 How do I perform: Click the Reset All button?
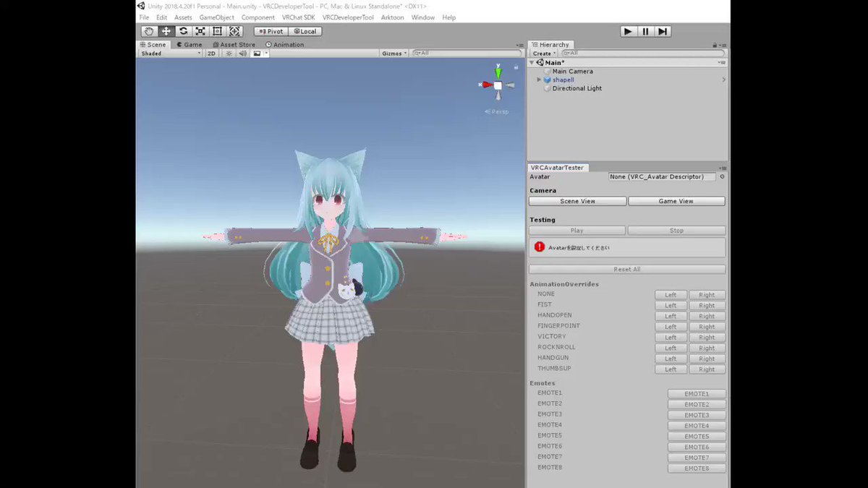click(x=626, y=269)
